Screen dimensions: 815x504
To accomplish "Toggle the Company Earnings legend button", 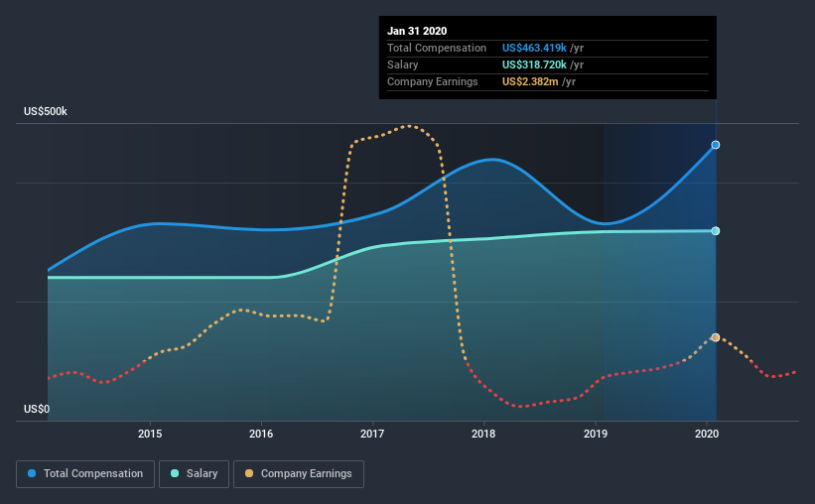I will click(x=299, y=474).
